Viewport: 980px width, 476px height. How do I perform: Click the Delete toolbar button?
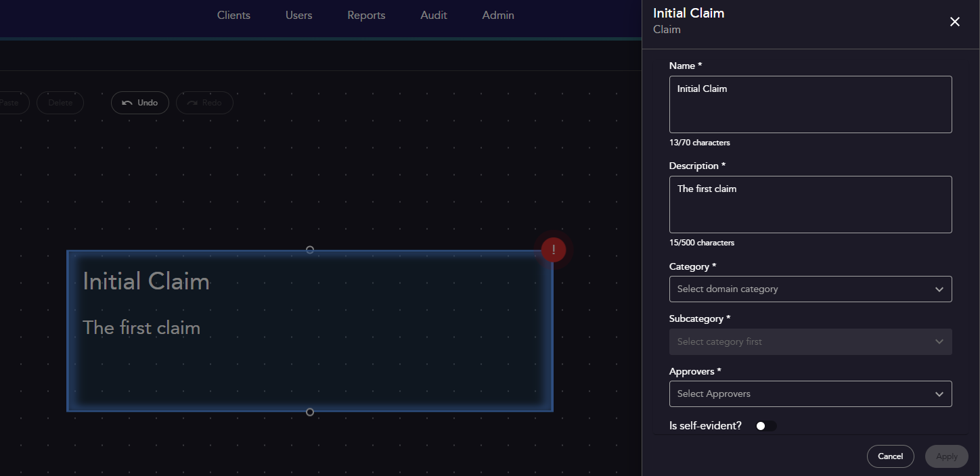pos(60,102)
